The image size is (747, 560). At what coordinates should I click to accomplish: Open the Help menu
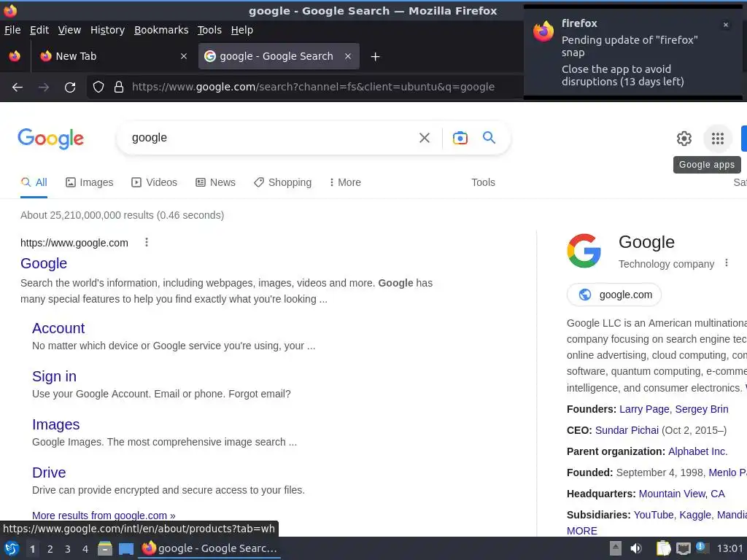pyautogui.click(x=241, y=30)
